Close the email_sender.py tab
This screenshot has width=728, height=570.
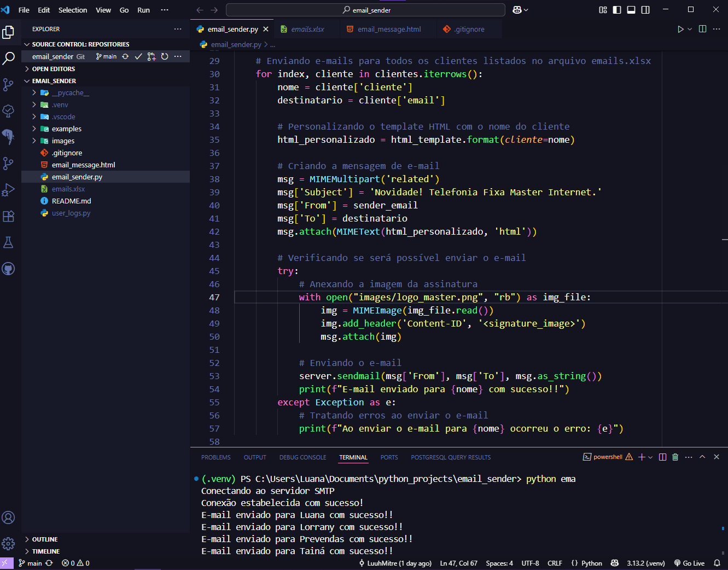coord(266,29)
